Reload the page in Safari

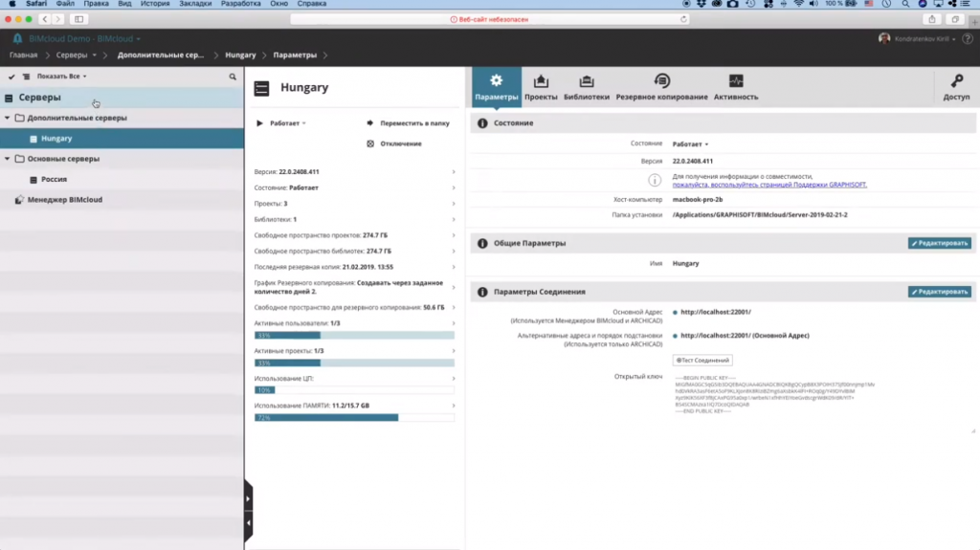[683, 19]
